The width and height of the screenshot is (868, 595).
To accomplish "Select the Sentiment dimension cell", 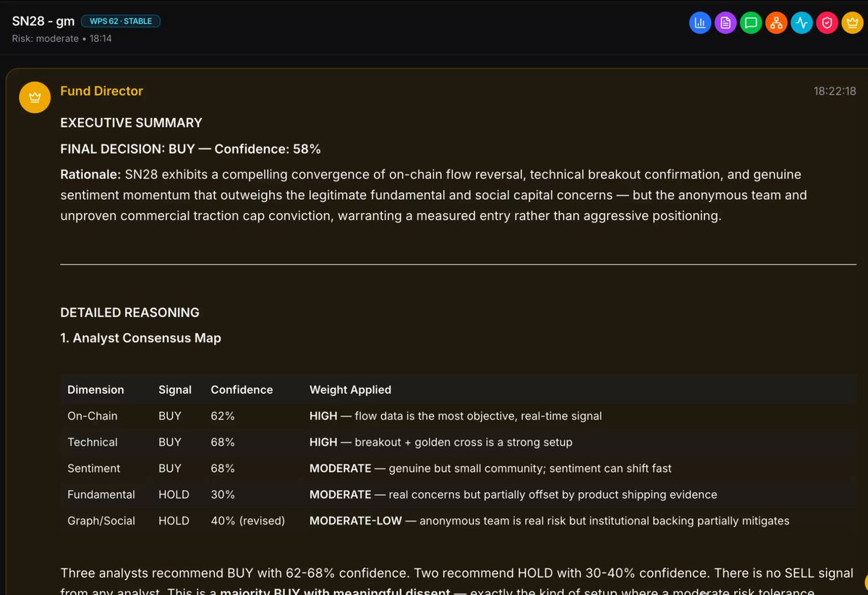I will (94, 468).
